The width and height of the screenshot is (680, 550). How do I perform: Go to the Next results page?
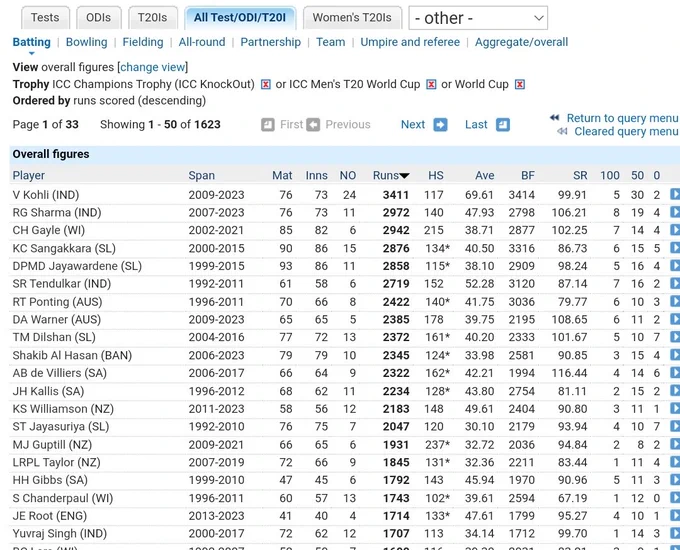click(413, 125)
